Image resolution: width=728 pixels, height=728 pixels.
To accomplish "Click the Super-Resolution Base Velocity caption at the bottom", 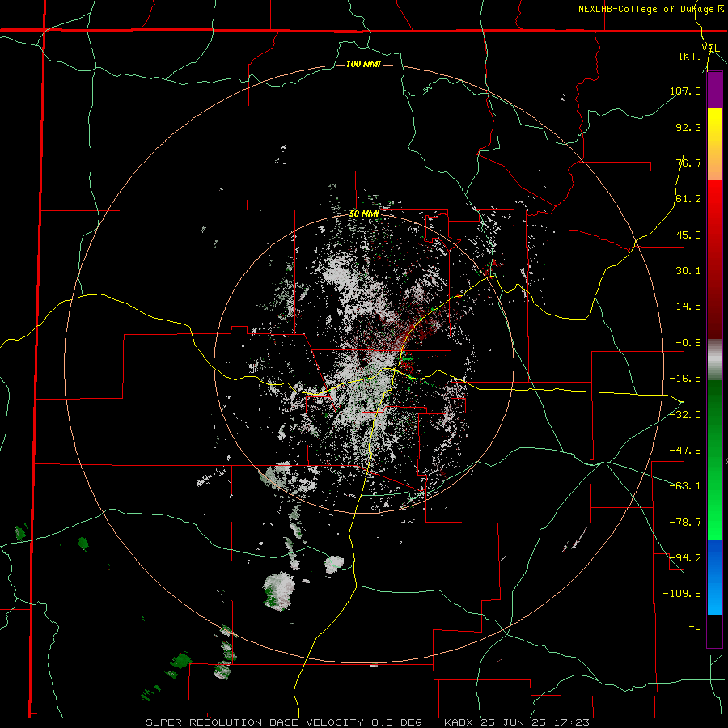I will pos(368,722).
